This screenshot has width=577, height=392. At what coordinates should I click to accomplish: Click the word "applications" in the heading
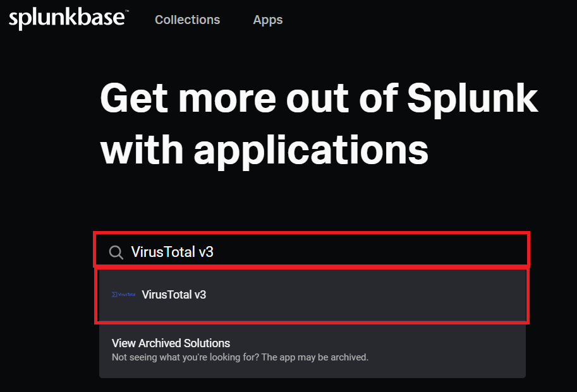pyautogui.click(x=311, y=150)
